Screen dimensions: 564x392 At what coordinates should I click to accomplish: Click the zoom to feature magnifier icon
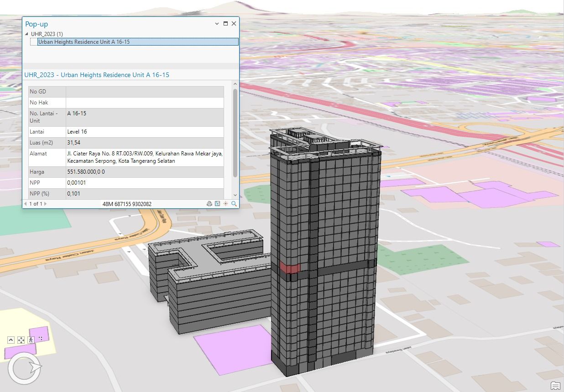[x=234, y=204]
